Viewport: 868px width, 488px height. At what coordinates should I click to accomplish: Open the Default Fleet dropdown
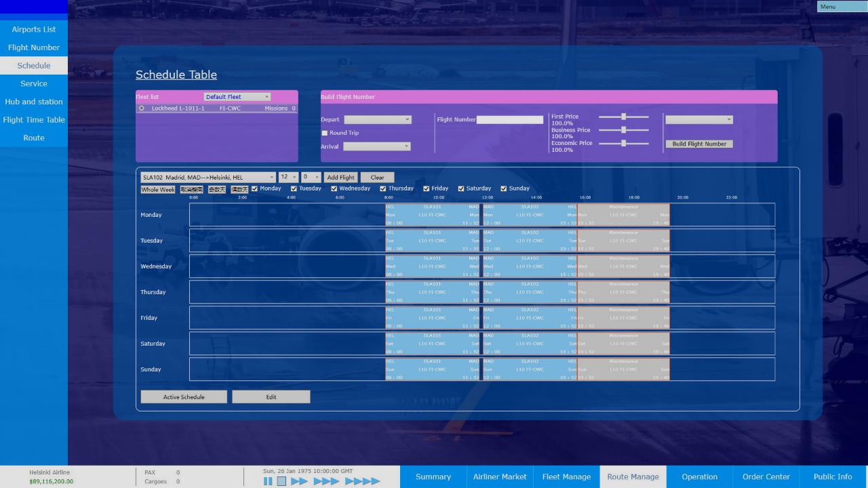(237, 97)
